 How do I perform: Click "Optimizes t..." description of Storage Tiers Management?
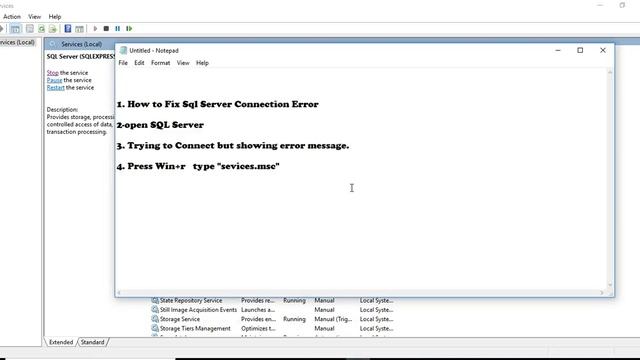tap(258, 329)
